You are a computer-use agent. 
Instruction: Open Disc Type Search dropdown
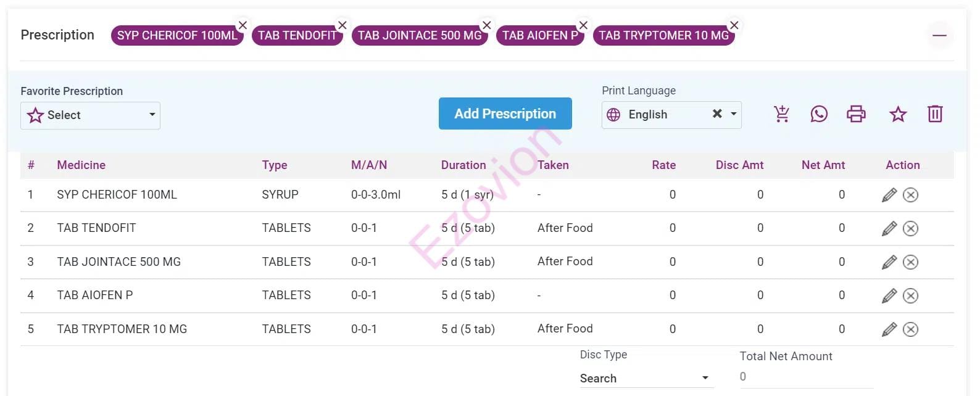click(x=646, y=378)
